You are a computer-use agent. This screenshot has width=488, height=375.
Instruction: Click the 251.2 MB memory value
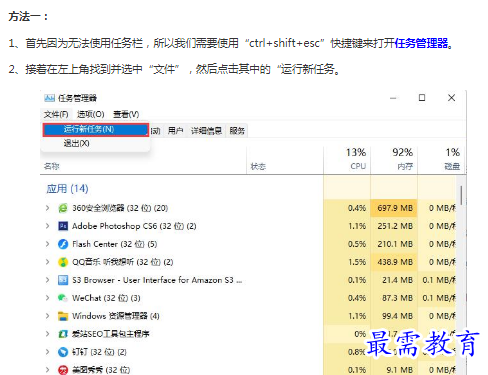pos(395,226)
